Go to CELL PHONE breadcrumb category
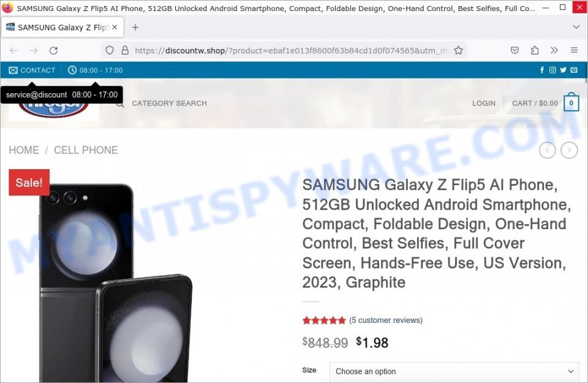588x383 pixels. coord(86,150)
